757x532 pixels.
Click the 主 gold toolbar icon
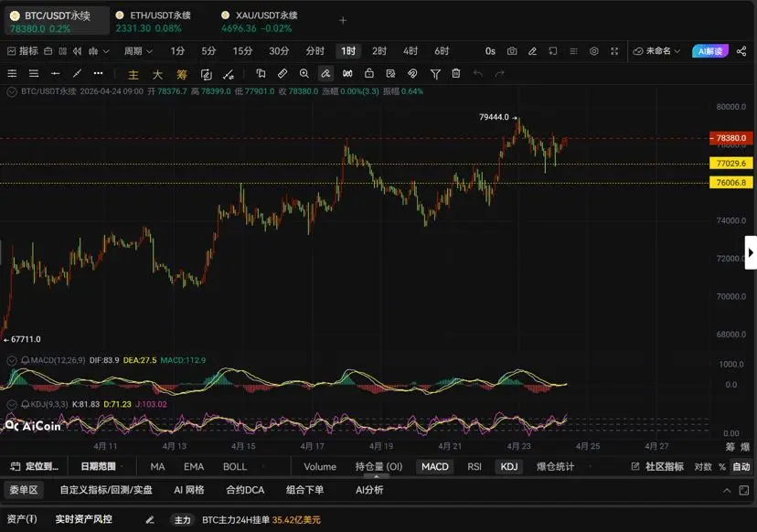[x=133, y=74]
